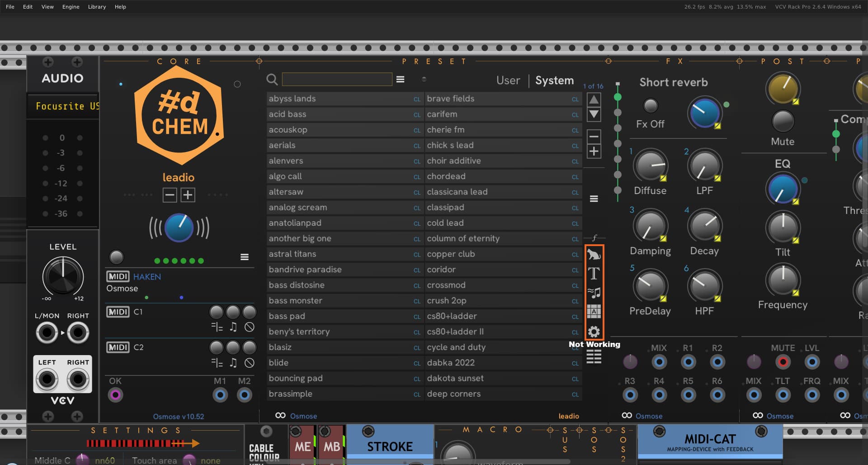The height and width of the screenshot is (465, 868).
Task: Switch to the User presets tab
Action: click(x=508, y=81)
